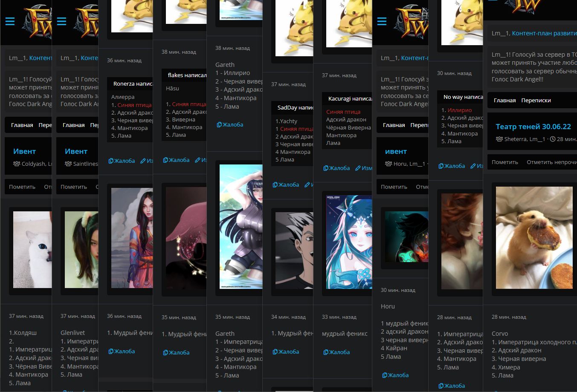Open dark character with green glow image
The height and width of the screenshot is (392, 577).
click(406, 236)
